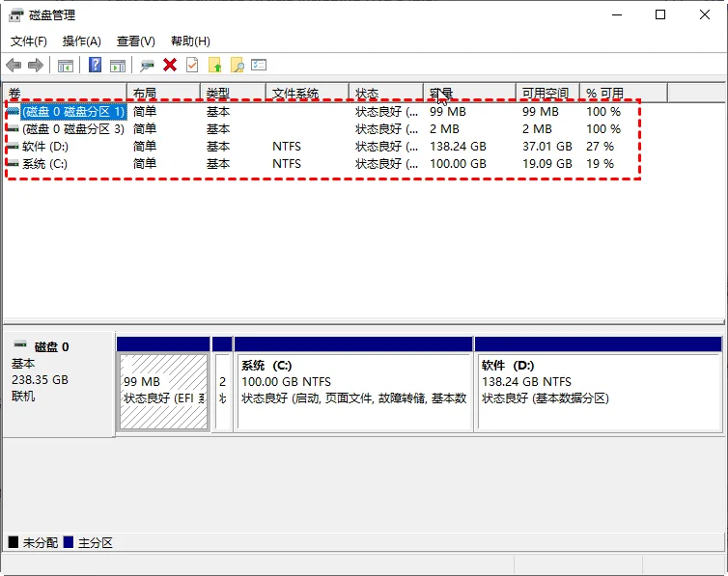
Task: Open the 操作(A) menu
Action: [x=82, y=41]
